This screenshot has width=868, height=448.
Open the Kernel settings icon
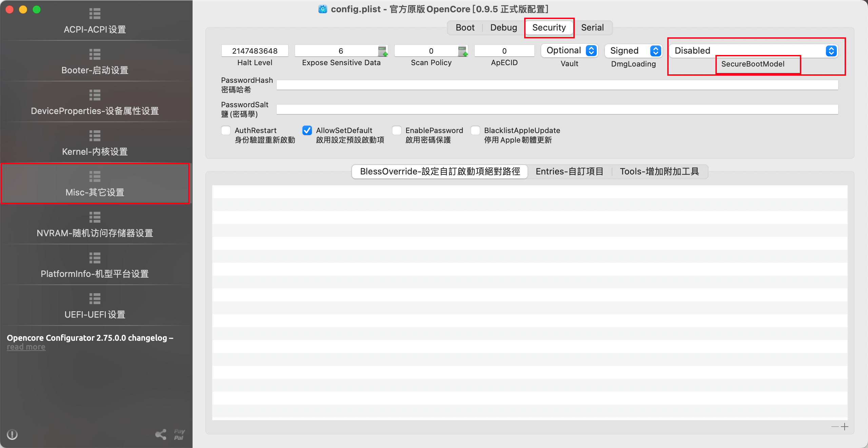click(x=95, y=136)
